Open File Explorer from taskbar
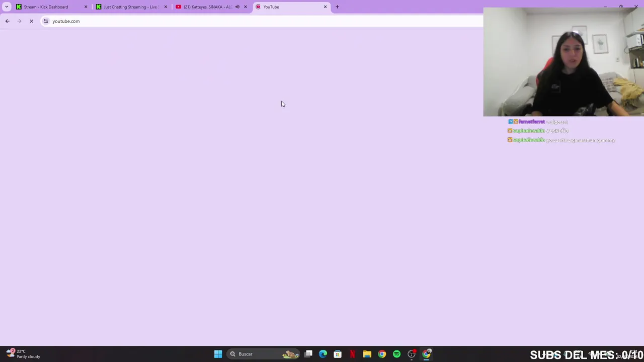Screen dimensions: 644x362 367,354
